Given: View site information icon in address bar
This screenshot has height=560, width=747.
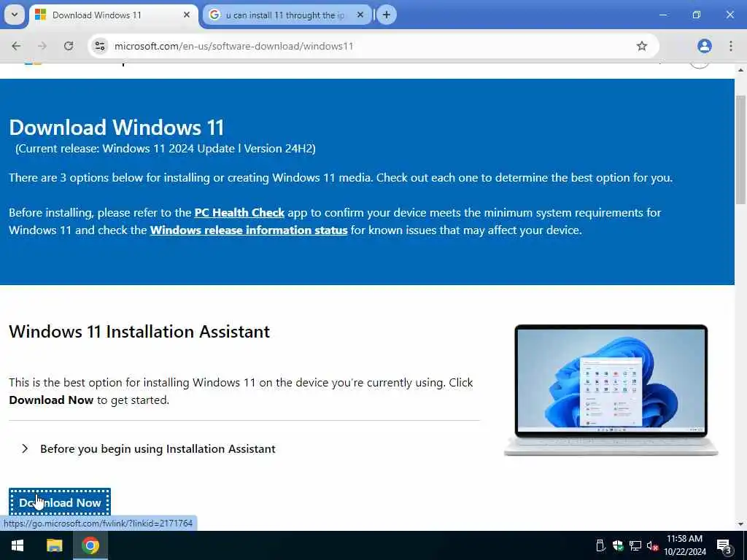Looking at the screenshot, I should click(x=100, y=46).
